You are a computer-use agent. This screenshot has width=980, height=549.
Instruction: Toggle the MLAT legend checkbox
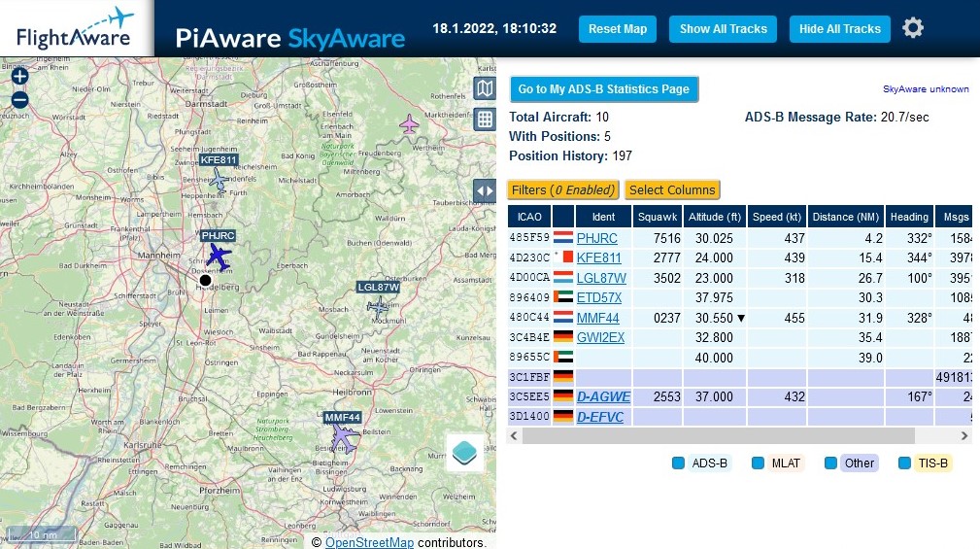(x=759, y=463)
